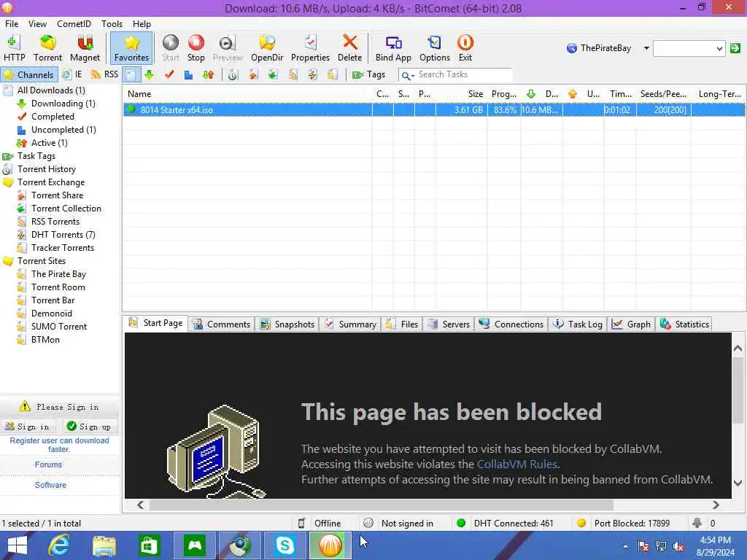
Task: Open the Help menu
Action: click(x=142, y=24)
